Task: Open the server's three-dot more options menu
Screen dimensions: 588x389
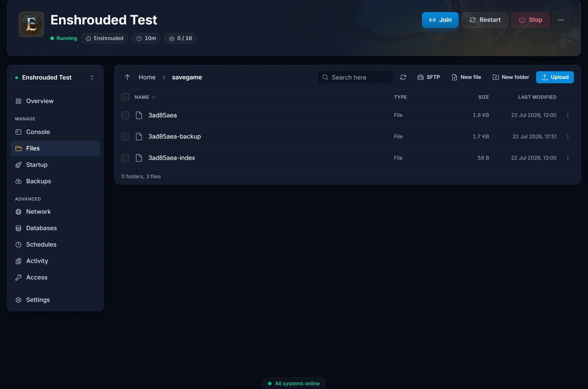Action: (561, 20)
